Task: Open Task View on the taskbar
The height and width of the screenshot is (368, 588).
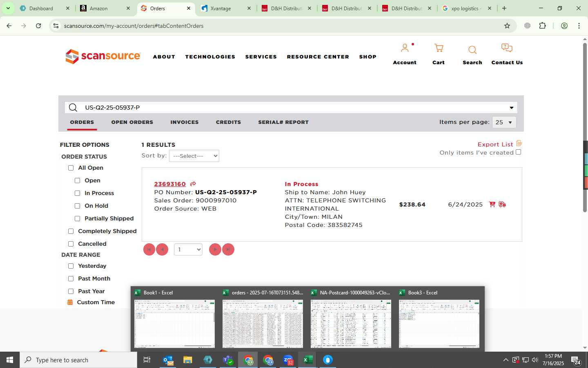Action: [147, 360]
